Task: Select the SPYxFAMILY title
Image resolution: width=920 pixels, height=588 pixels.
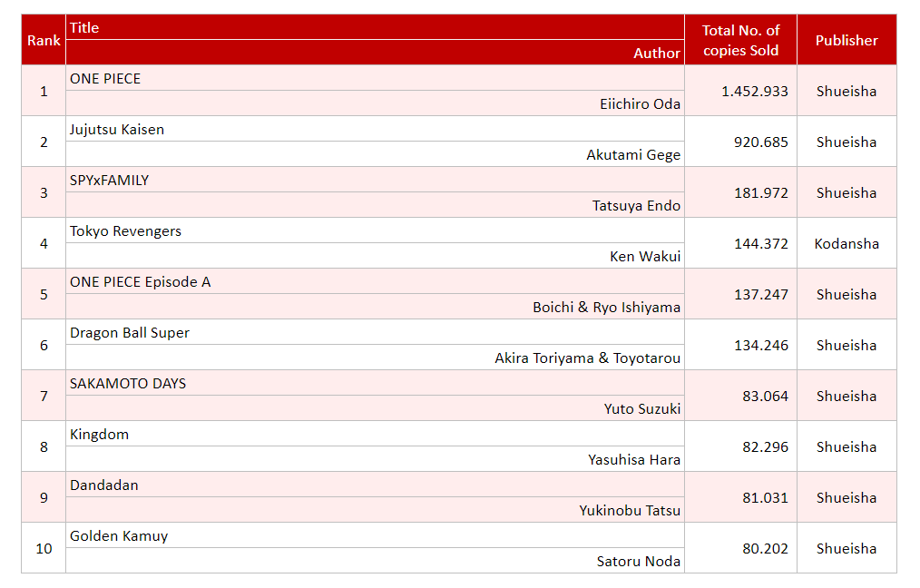Action: tap(109, 181)
